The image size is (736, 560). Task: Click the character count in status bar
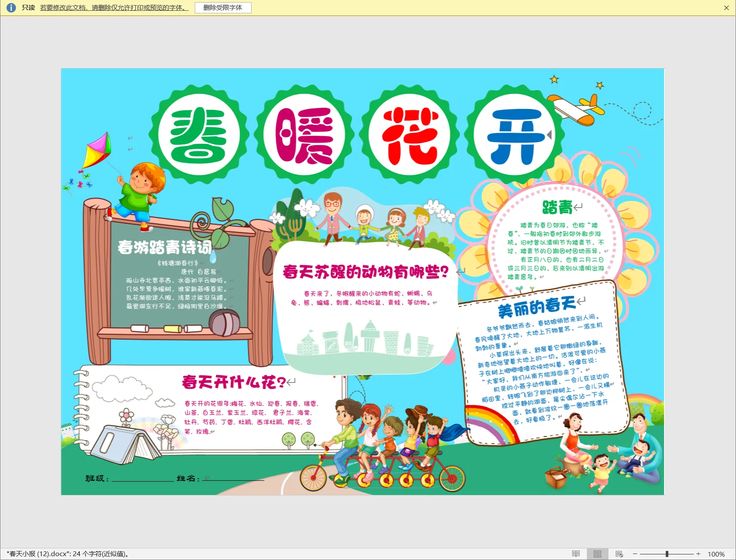[69, 554]
